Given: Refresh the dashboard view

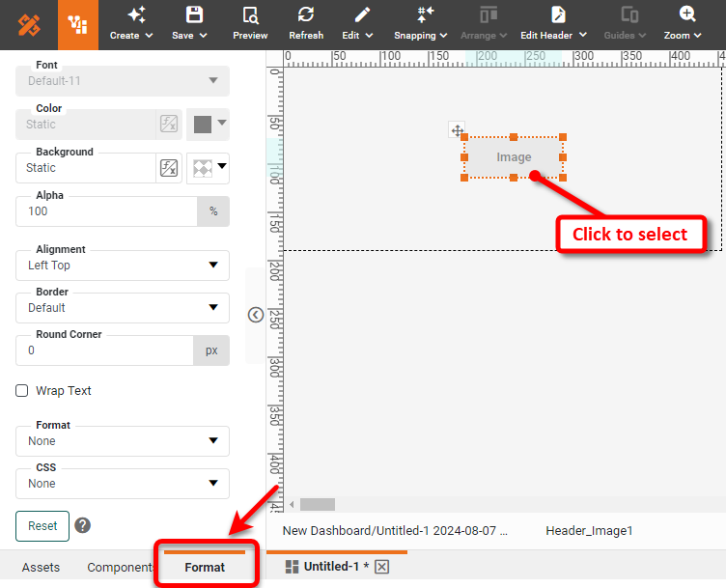Looking at the screenshot, I should (306, 15).
